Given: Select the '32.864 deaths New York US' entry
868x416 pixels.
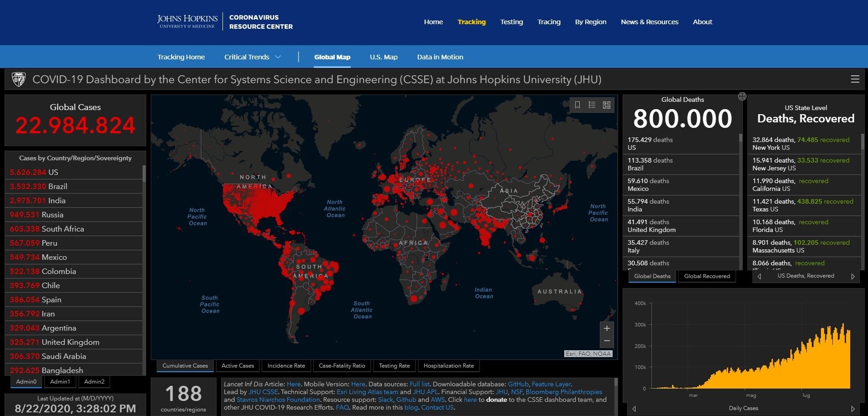Looking at the screenshot, I should pyautogui.click(x=804, y=144).
